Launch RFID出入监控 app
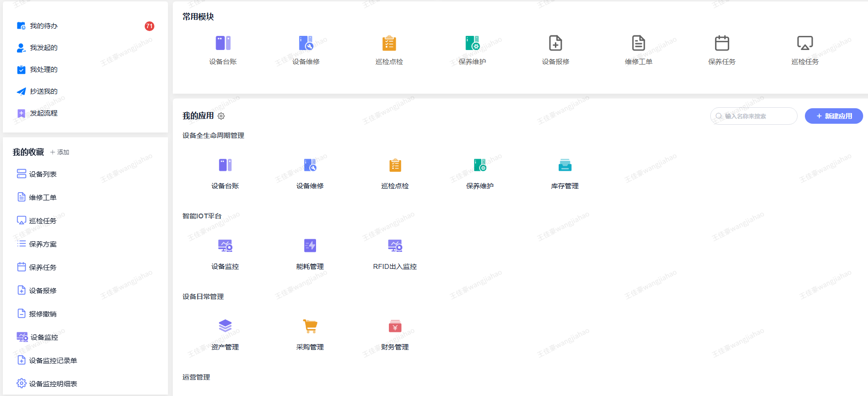Screen dimensions: 868x396 coord(395,246)
